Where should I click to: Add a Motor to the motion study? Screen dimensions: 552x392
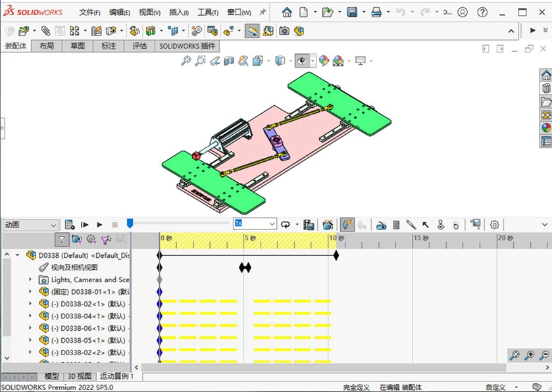pos(382,224)
